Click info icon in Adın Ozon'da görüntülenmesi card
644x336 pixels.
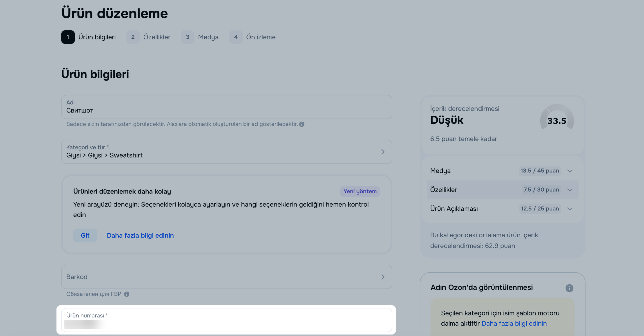tap(569, 288)
